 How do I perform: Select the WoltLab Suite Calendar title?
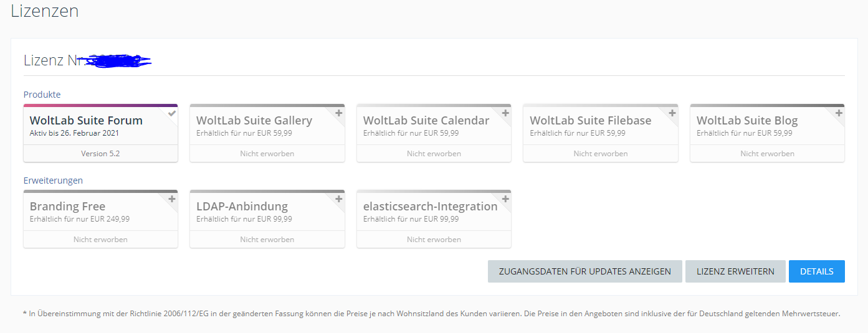coord(426,121)
